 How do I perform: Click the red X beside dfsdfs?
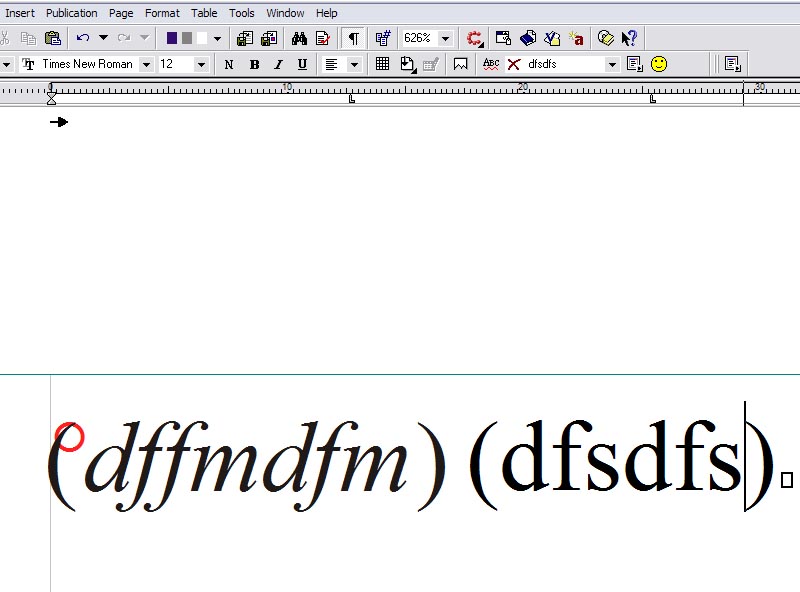pyautogui.click(x=514, y=64)
